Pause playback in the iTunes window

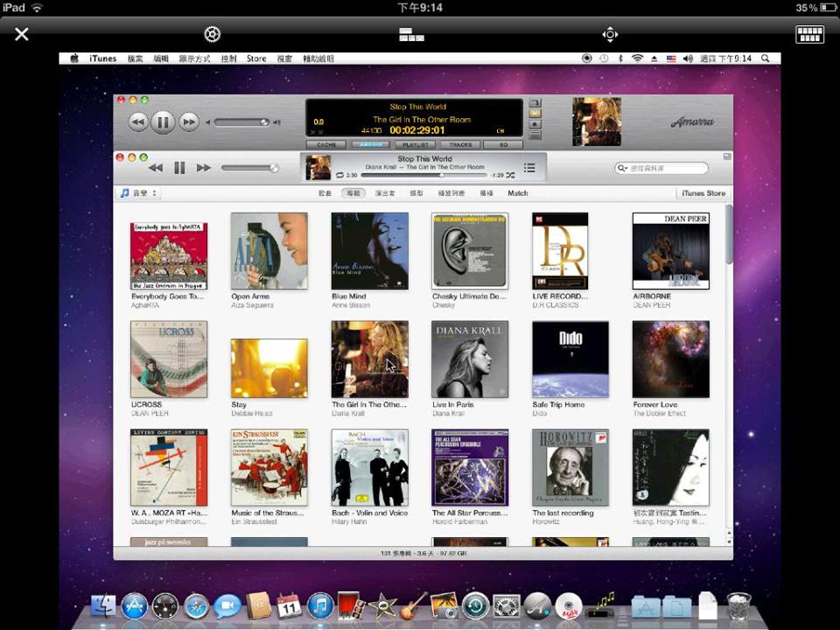(179, 168)
